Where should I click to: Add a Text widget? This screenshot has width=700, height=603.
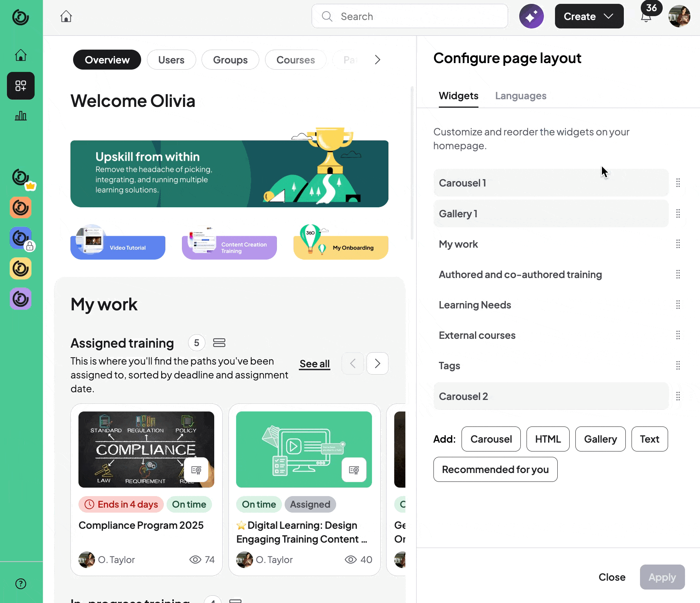[x=650, y=439]
